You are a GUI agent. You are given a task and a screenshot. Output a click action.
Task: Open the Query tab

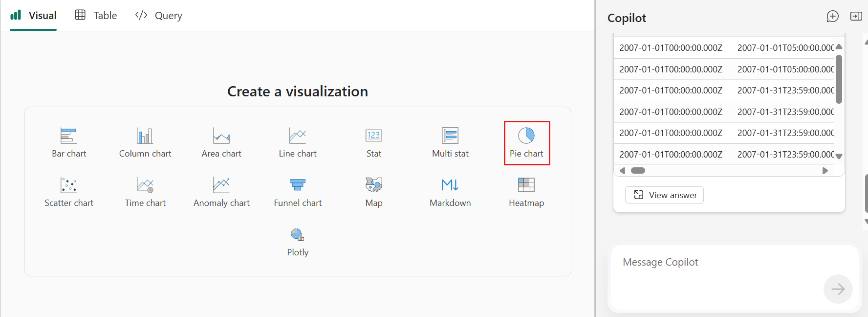click(158, 15)
